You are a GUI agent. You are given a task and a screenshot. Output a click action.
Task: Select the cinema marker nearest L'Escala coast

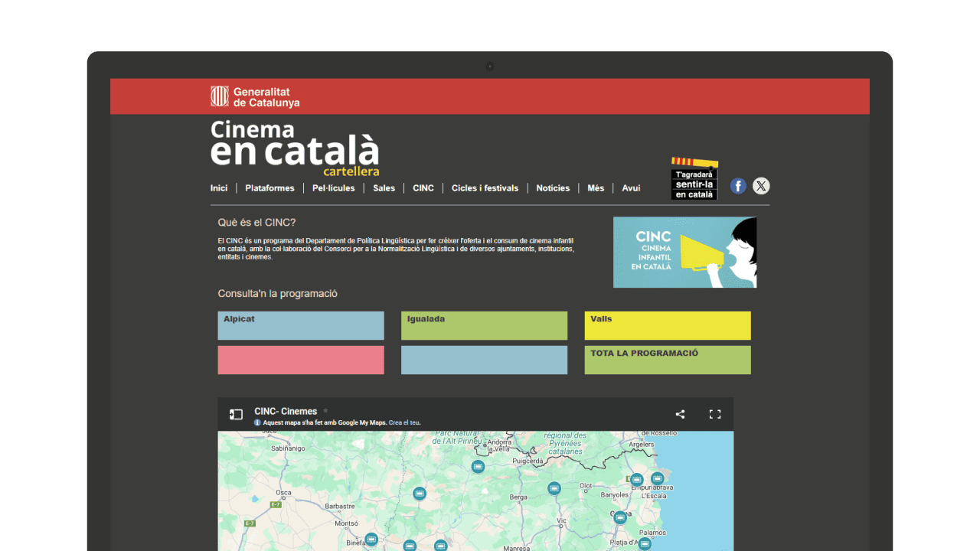pos(657,478)
